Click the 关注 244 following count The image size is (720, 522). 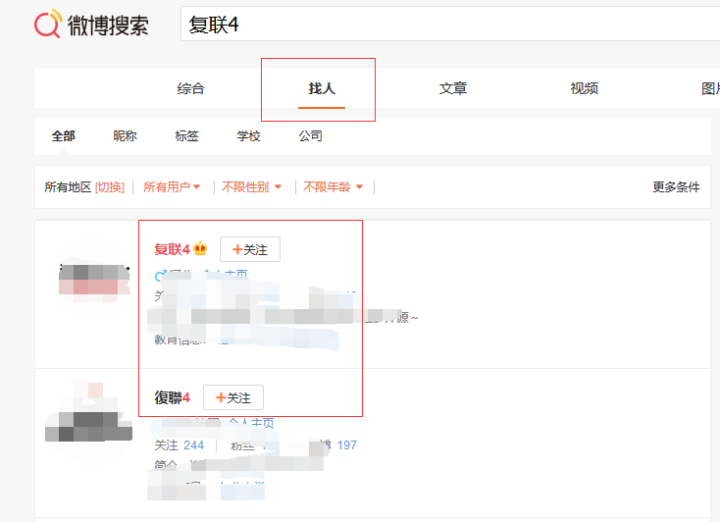point(179,445)
